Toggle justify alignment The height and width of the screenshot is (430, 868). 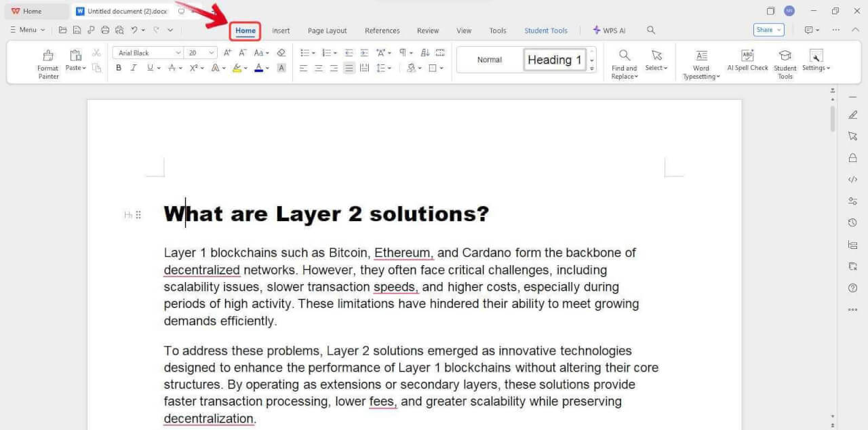pos(349,68)
